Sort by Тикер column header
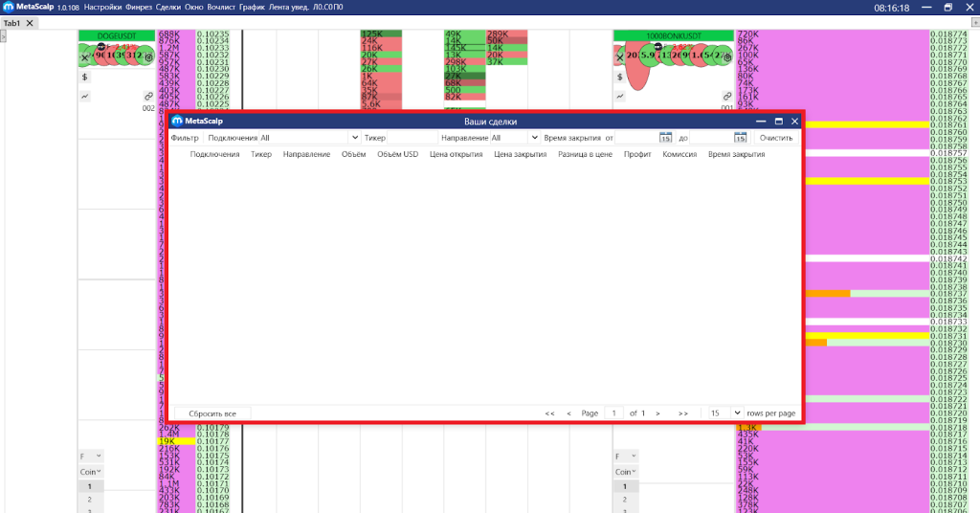This screenshot has height=513, width=980. click(x=261, y=154)
